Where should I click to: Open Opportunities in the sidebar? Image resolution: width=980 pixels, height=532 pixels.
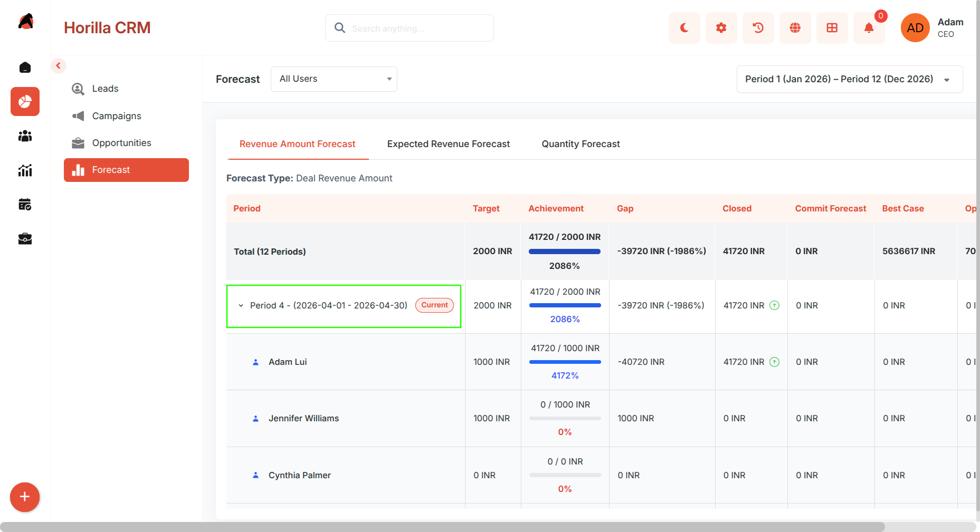126,143
